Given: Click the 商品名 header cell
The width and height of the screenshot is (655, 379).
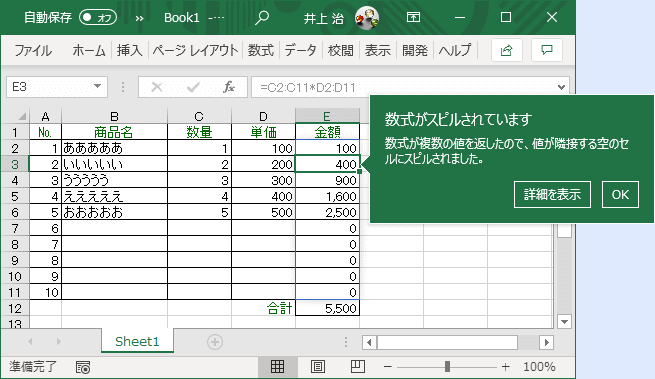Looking at the screenshot, I should tap(114, 132).
